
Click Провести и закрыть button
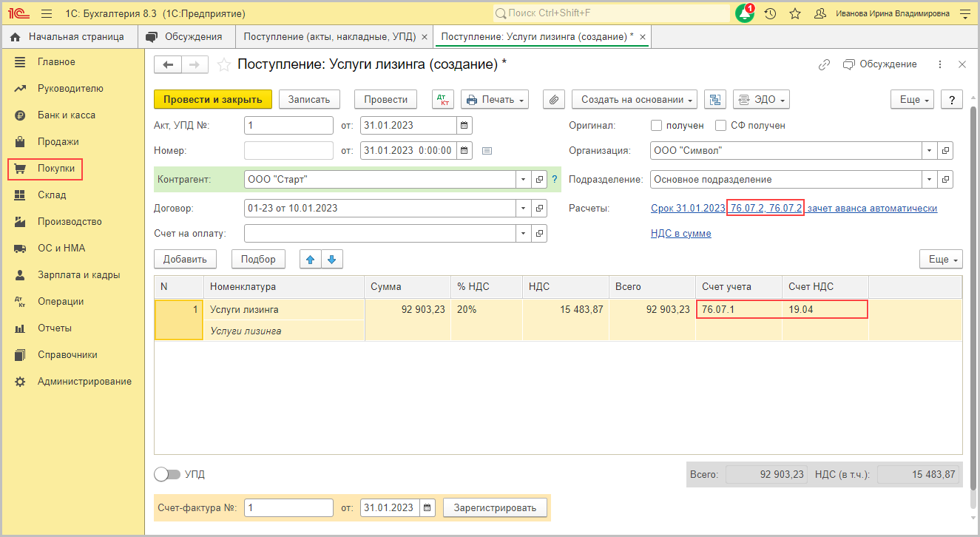pos(213,99)
